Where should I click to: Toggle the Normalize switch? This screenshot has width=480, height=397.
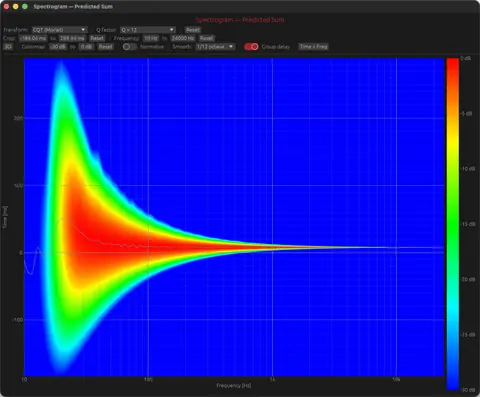point(129,47)
